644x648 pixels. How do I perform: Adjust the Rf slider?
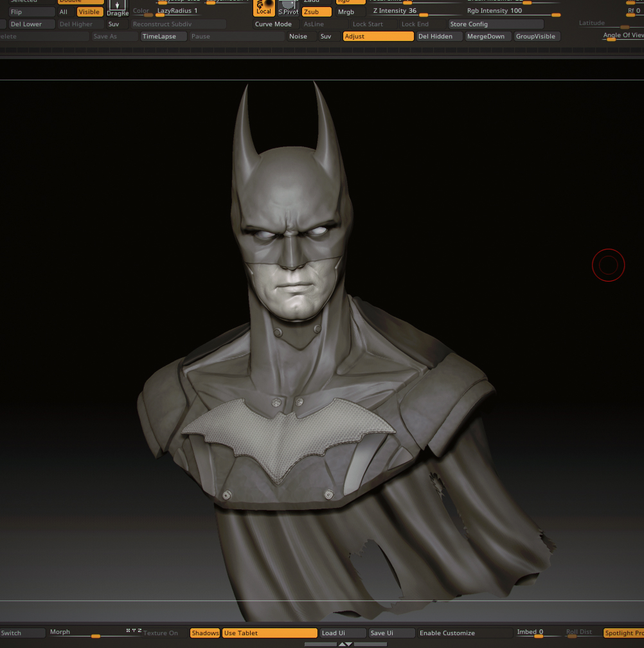[635, 12]
